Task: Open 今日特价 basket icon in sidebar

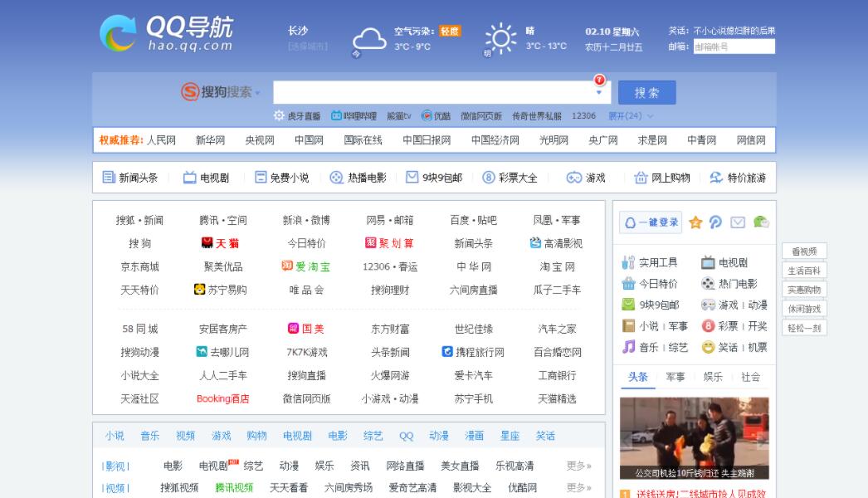Action: 628,284
